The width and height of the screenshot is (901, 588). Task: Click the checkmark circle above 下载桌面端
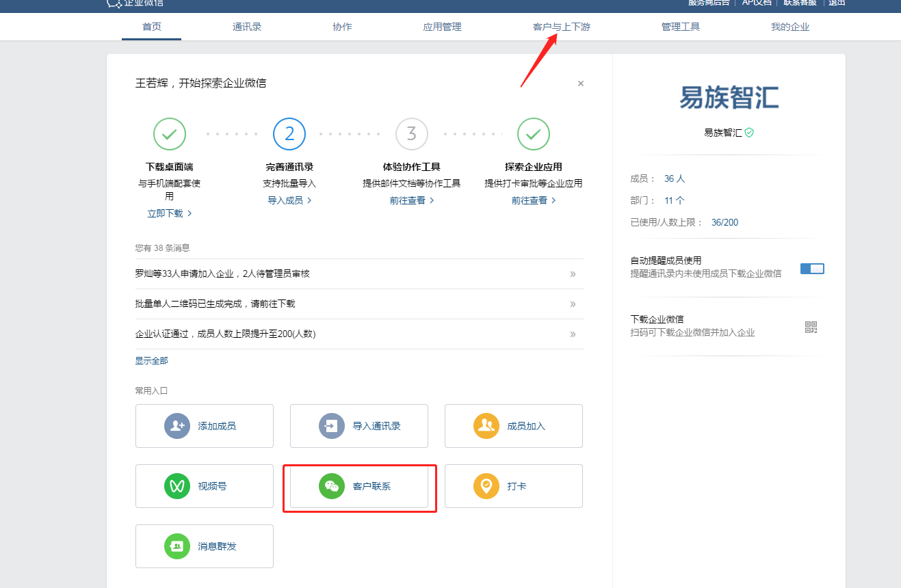pos(170,134)
